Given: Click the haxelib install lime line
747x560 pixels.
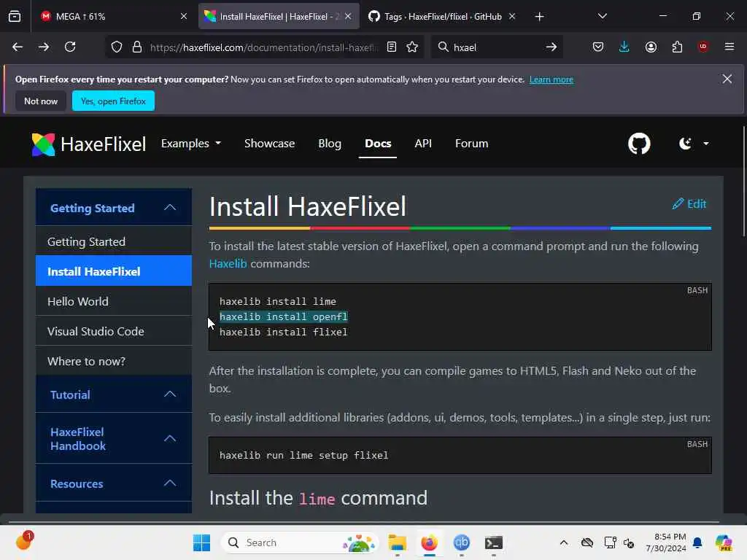Looking at the screenshot, I should (x=278, y=301).
